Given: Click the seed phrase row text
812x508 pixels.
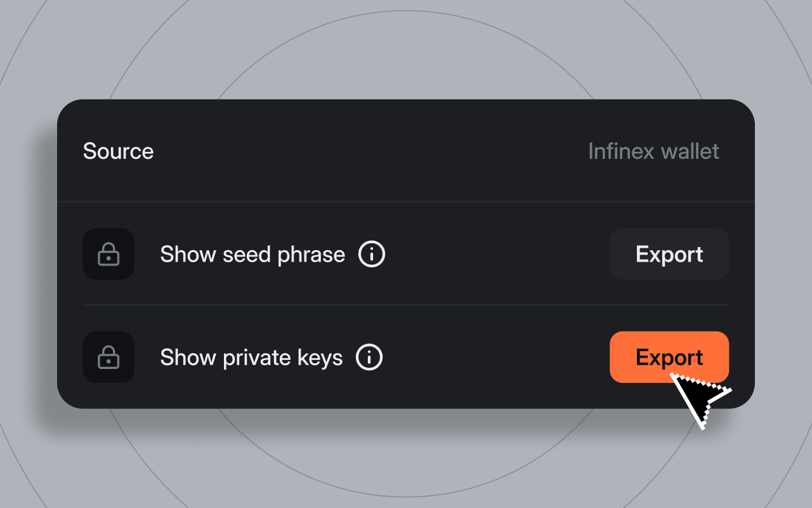Looking at the screenshot, I should (252, 254).
